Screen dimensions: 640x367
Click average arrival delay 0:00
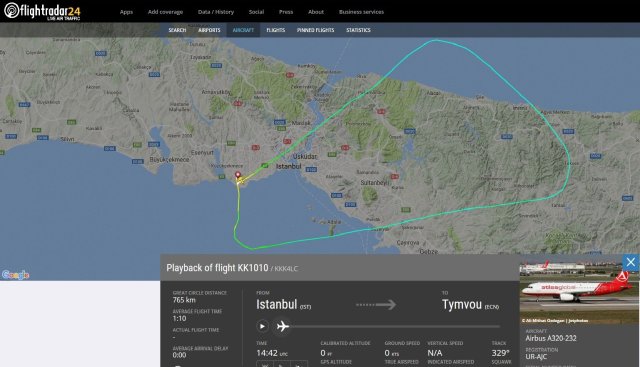click(x=179, y=355)
